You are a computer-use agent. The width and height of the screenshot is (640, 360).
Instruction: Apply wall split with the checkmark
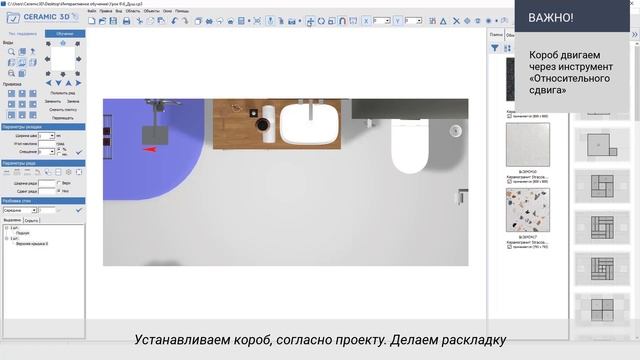coord(79,210)
